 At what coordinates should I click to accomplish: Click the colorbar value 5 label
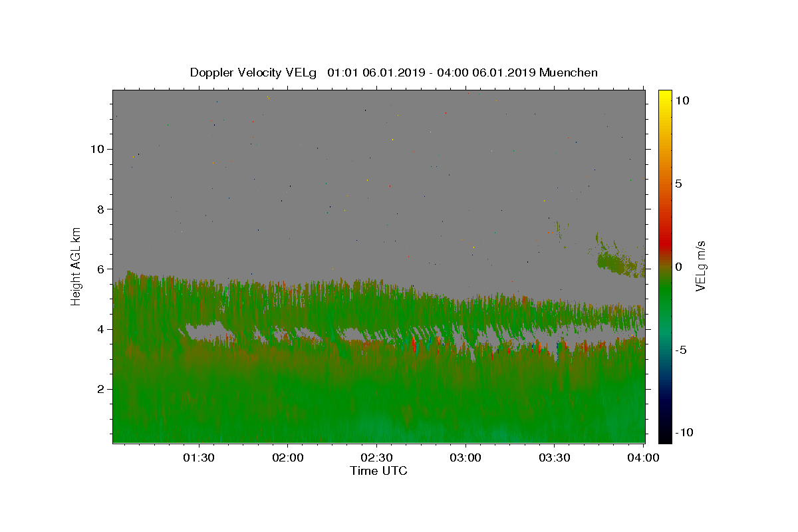(678, 184)
